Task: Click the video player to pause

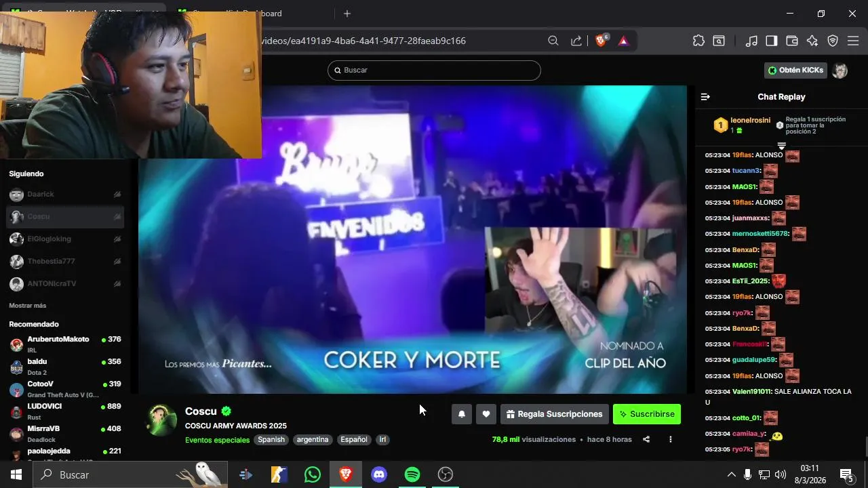Action: [412, 239]
